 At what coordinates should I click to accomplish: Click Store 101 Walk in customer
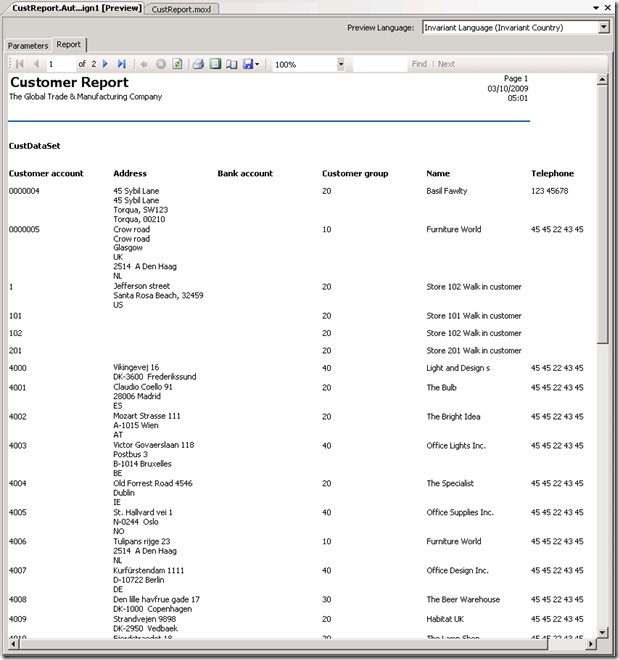[474, 316]
